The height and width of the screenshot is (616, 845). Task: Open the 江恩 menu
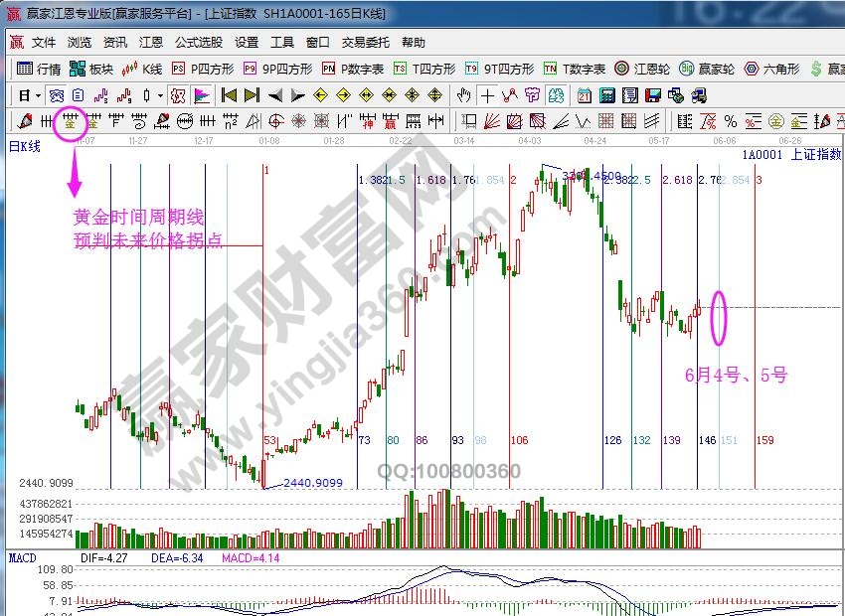click(x=151, y=43)
